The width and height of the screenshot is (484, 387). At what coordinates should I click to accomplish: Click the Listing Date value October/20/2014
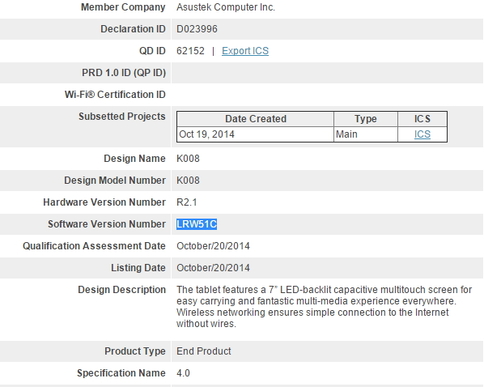[213, 268]
